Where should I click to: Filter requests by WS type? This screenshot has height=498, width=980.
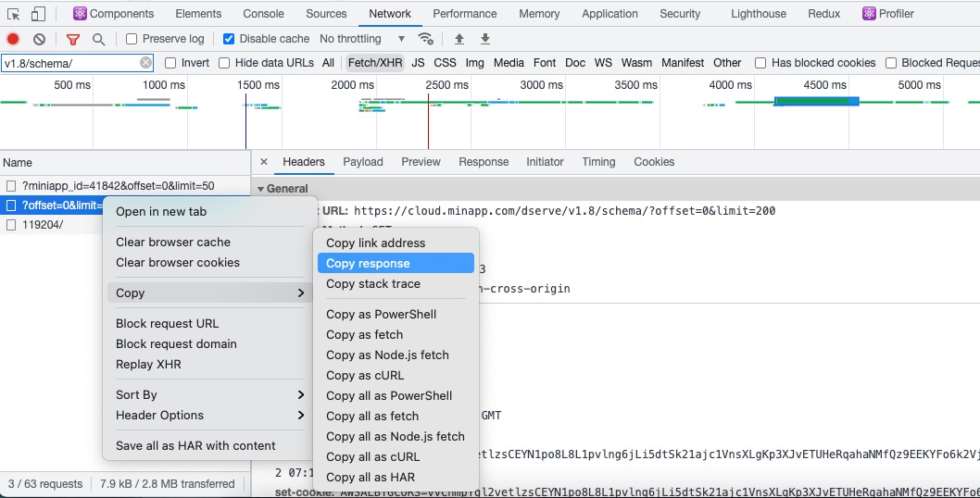pos(603,63)
